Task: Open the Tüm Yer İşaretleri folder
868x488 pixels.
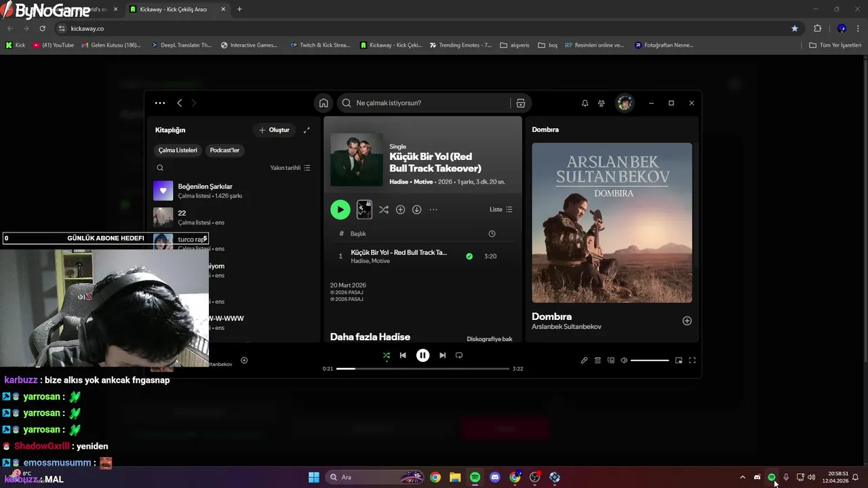Action: (x=835, y=45)
